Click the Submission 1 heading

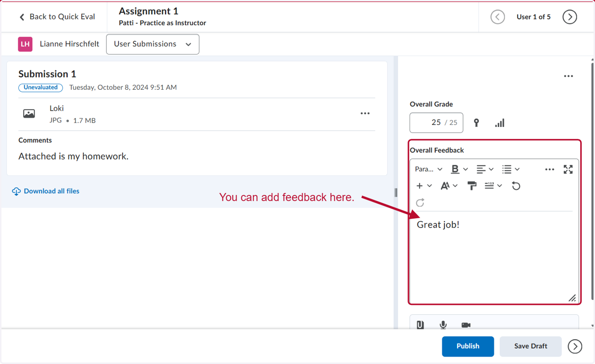click(x=47, y=74)
